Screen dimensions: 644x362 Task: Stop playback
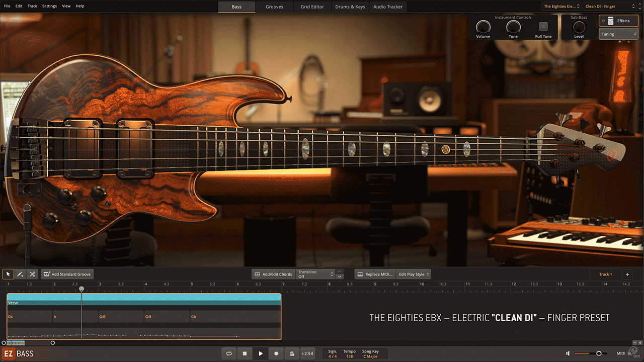pos(245,353)
